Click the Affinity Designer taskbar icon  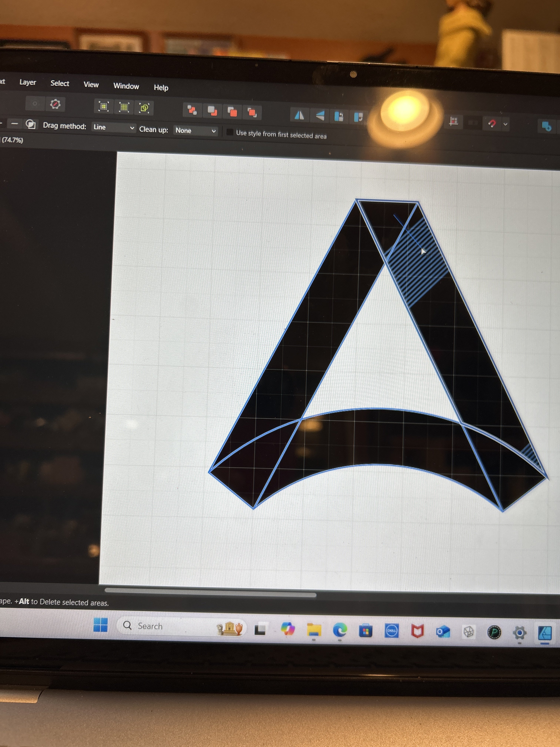[x=545, y=633]
